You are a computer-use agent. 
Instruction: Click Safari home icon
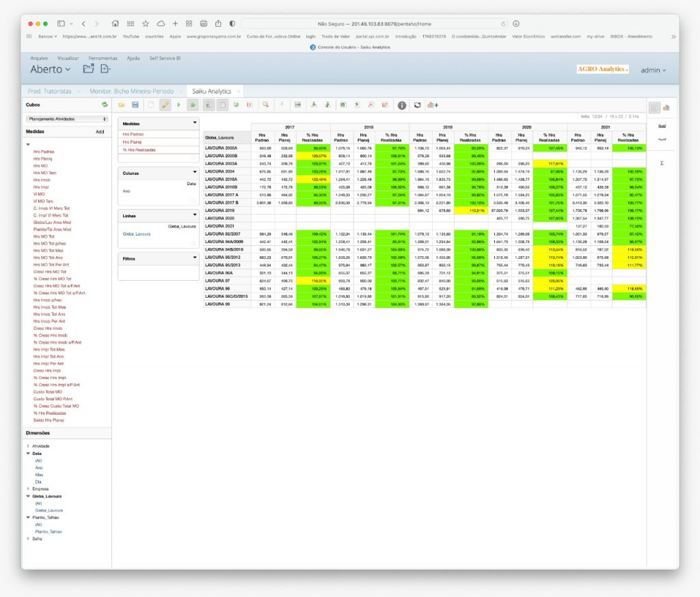tap(115, 24)
